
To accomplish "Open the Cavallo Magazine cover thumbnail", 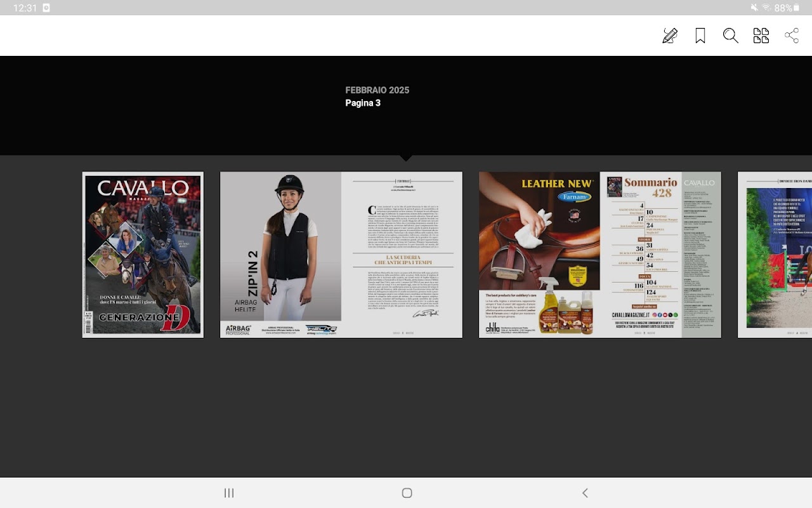I will tap(143, 255).
